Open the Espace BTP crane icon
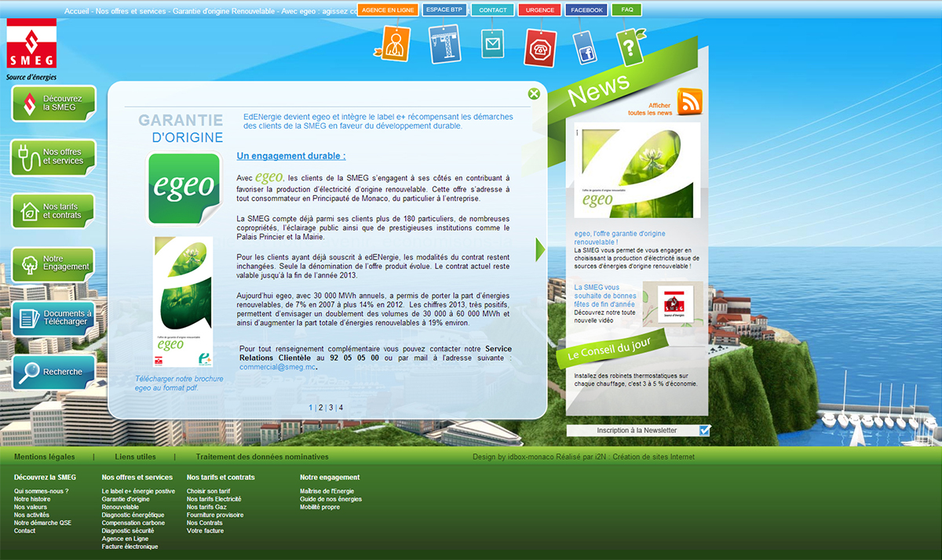This screenshot has width=942, height=560. (x=444, y=44)
